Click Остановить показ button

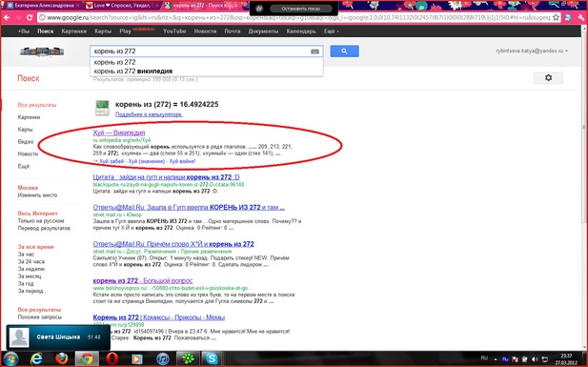301,9
